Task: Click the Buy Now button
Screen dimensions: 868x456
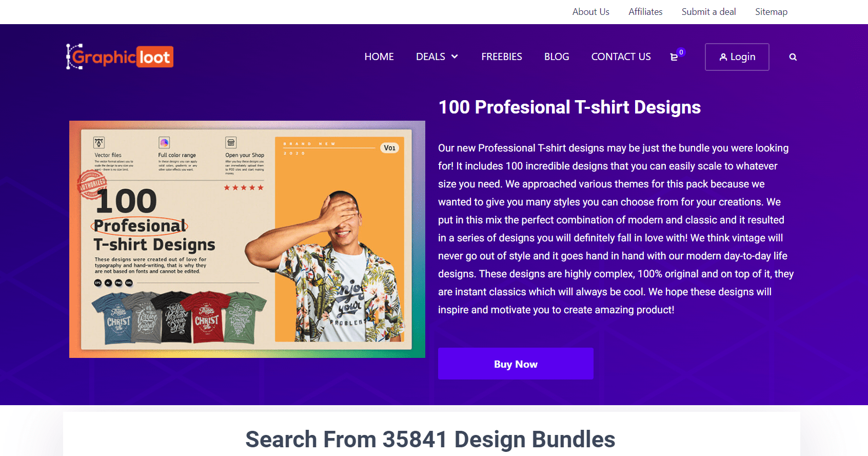Action: point(516,364)
